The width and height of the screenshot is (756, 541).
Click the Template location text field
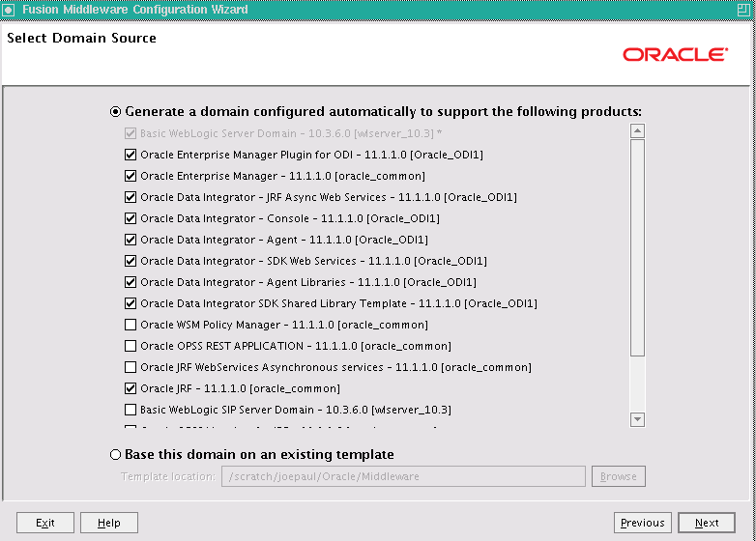(x=403, y=476)
